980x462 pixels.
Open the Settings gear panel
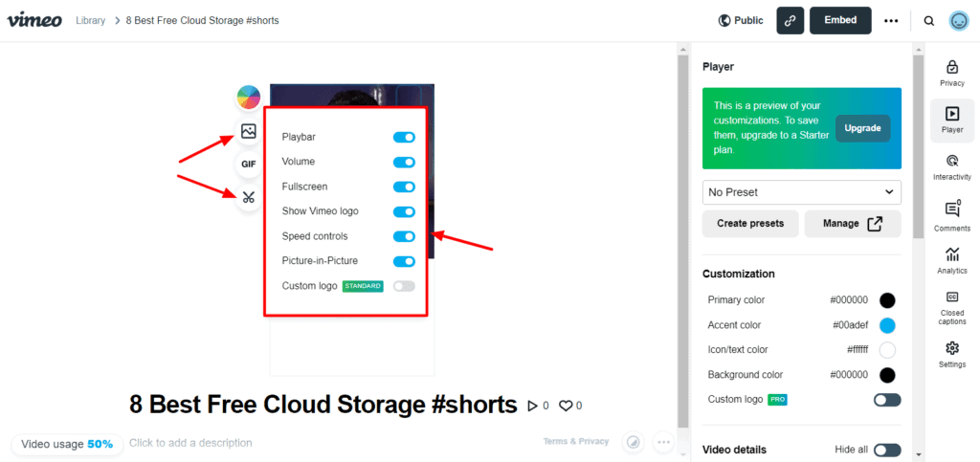952,354
